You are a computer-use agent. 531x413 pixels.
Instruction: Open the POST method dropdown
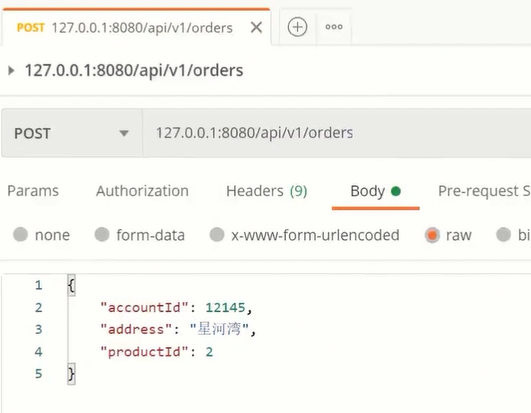(x=72, y=133)
